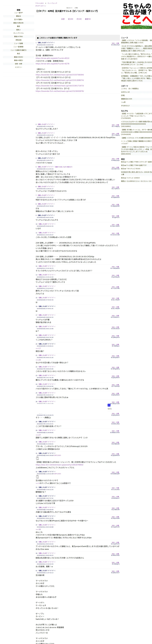Open 速報 イスラエル イランを攻撃 thread
This screenshot has width=152, height=644.
click(137, 138)
